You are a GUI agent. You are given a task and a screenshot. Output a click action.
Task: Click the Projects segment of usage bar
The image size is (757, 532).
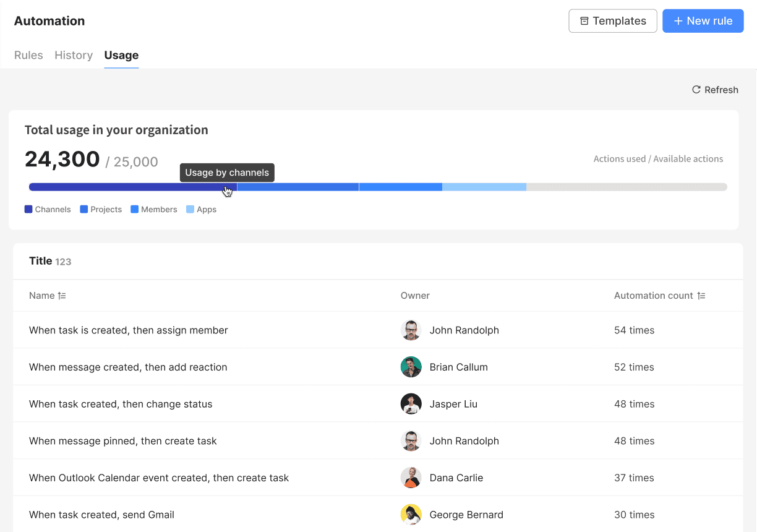(297, 187)
